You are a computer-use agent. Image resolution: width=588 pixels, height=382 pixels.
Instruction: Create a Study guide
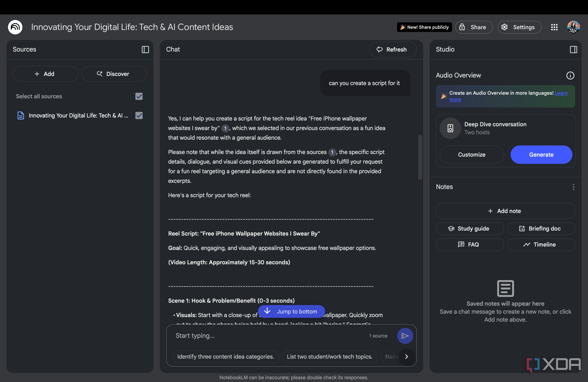[470, 229]
